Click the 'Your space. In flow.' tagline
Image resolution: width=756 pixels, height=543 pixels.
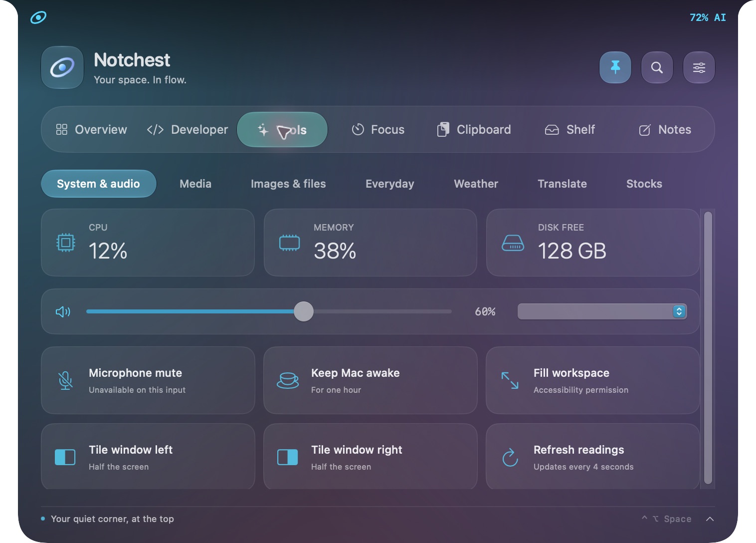click(140, 80)
